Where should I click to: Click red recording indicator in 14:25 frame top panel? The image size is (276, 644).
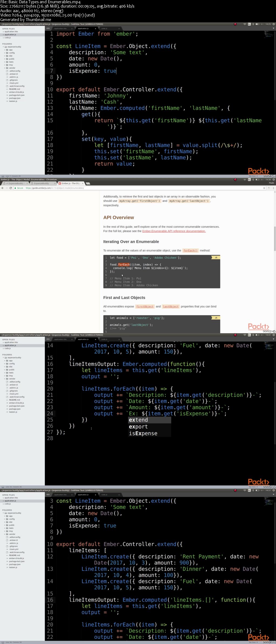coord(235,24)
